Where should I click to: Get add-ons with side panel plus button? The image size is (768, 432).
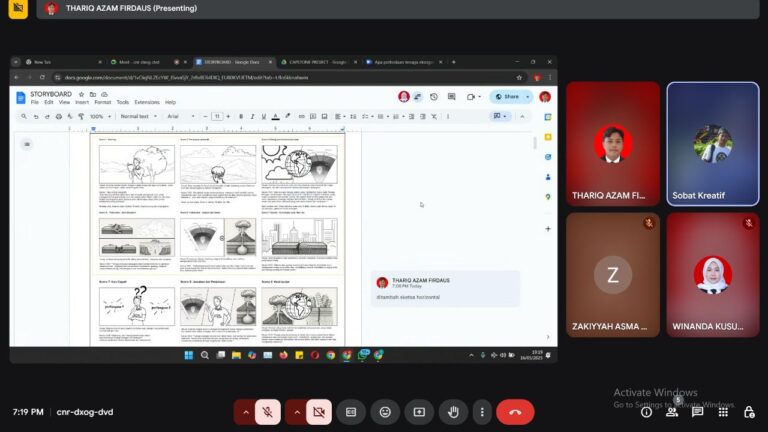click(548, 229)
